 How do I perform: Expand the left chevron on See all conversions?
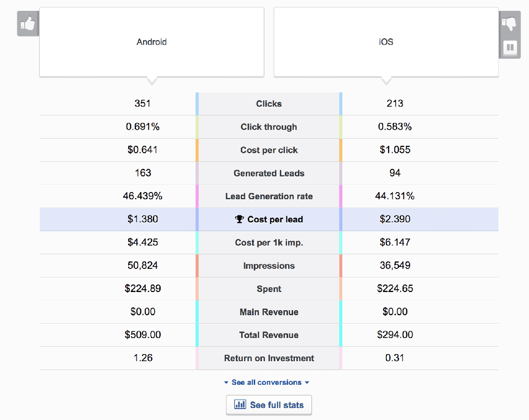[226, 382]
